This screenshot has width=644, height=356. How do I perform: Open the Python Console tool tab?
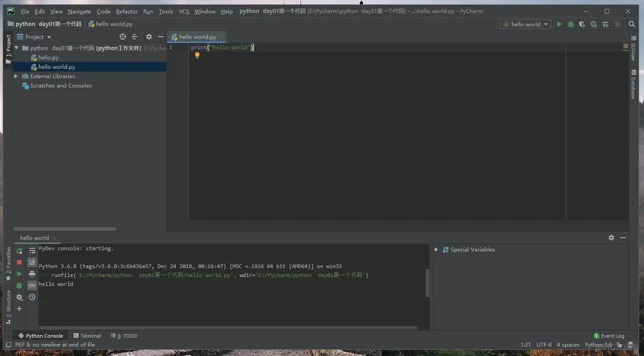pos(40,336)
